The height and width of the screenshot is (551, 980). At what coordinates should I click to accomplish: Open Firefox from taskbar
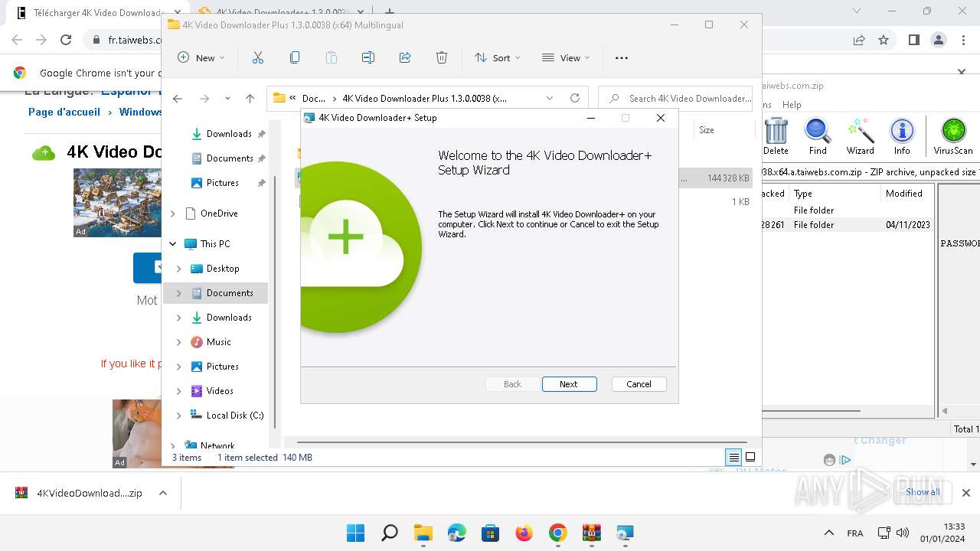[x=524, y=533]
